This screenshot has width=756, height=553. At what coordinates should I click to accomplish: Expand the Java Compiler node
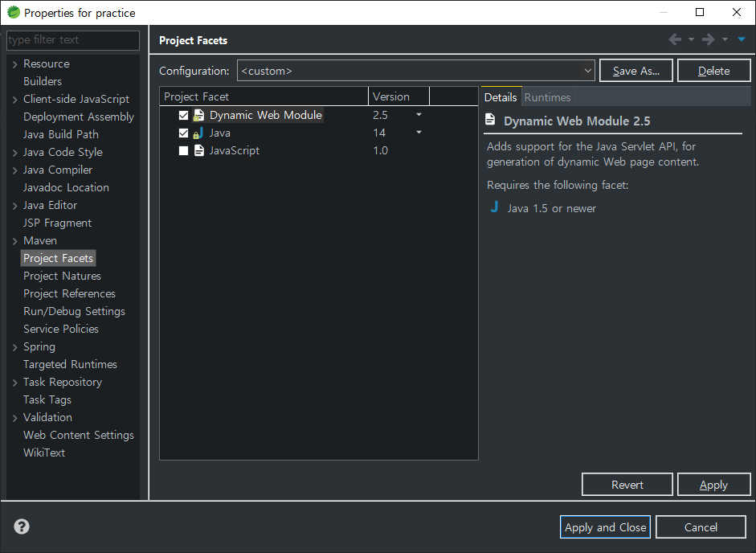(x=15, y=170)
